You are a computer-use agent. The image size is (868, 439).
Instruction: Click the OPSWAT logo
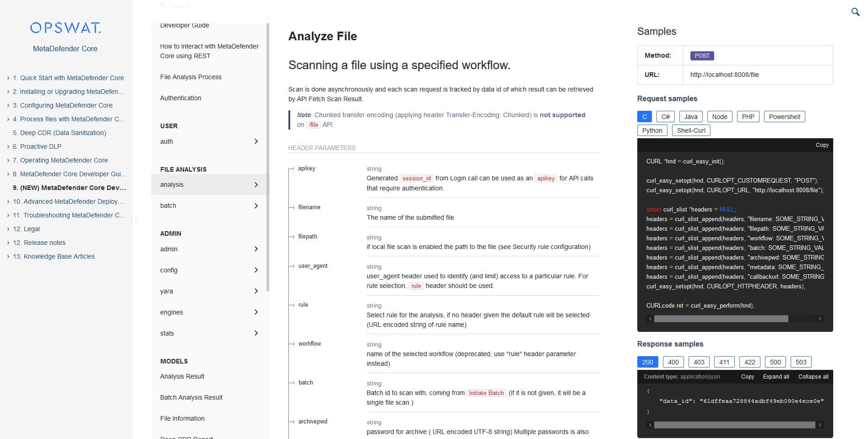(x=65, y=28)
